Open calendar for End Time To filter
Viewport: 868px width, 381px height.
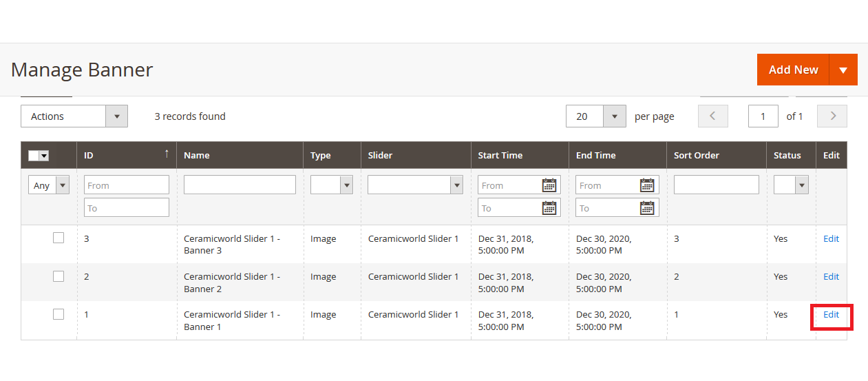647,208
